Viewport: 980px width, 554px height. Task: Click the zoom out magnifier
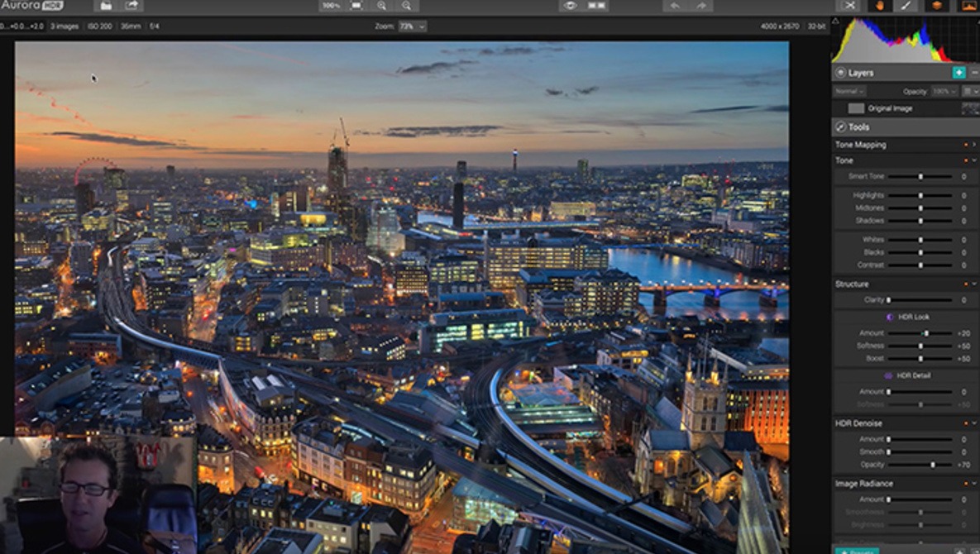[x=406, y=6]
